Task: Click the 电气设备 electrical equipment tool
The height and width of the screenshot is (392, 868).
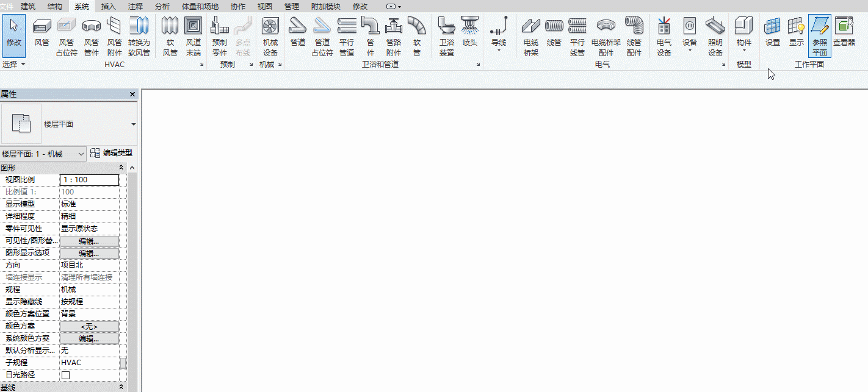Action: coord(664,35)
